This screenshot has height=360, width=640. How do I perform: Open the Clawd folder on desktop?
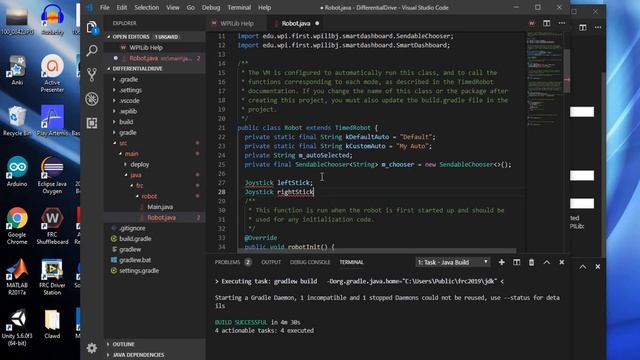click(x=52, y=324)
